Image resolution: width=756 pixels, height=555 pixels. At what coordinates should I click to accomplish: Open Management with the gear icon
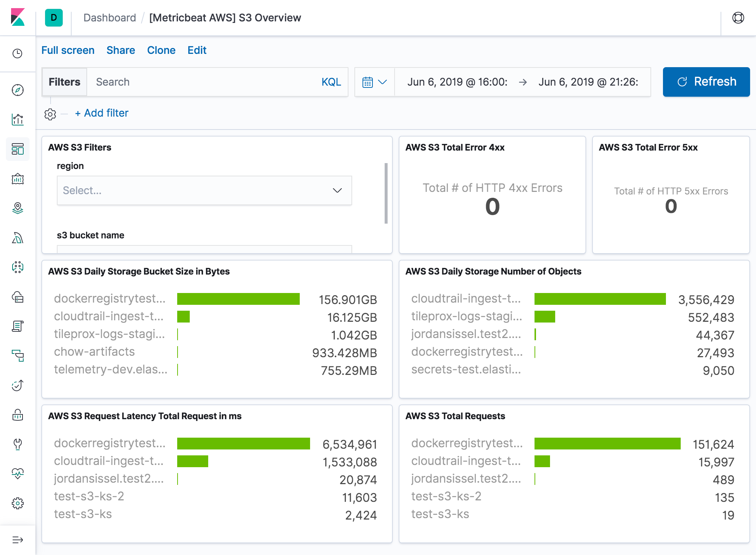17,503
